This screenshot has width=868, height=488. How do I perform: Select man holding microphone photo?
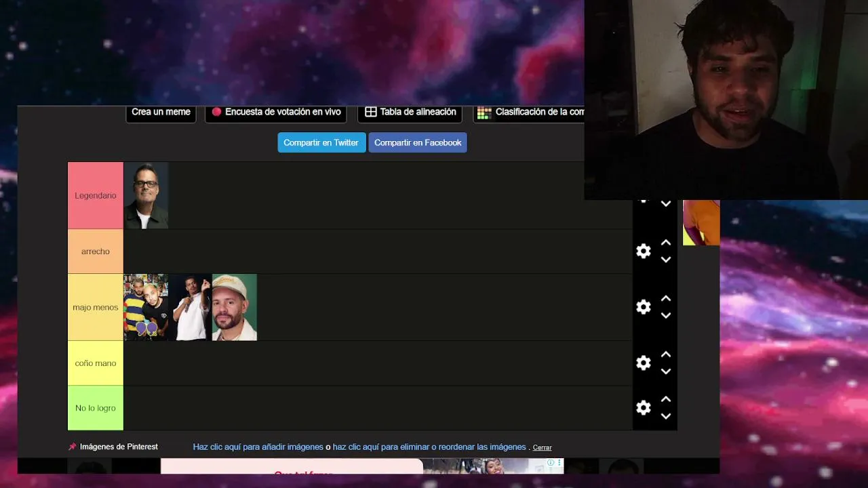pyautogui.click(x=190, y=307)
